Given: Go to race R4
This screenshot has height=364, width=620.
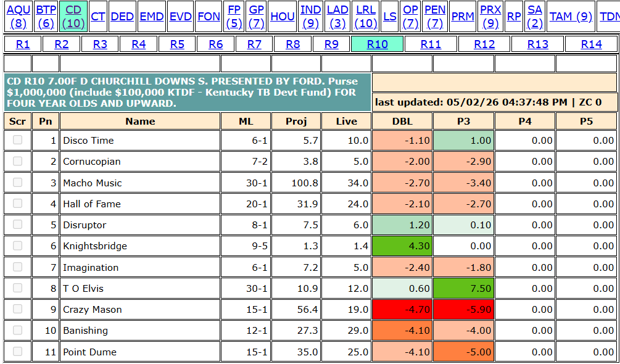Looking at the screenshot, I should (x=138, y=44).
